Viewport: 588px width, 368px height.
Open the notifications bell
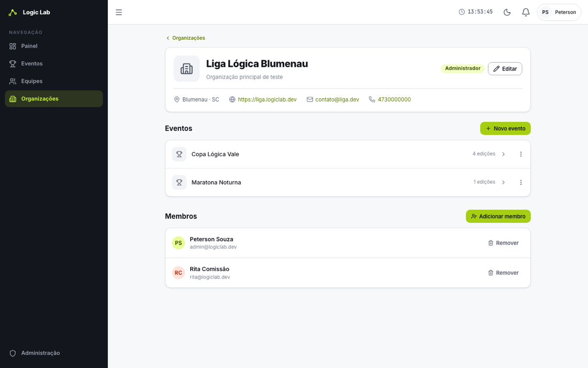click(x=526, y=12)
